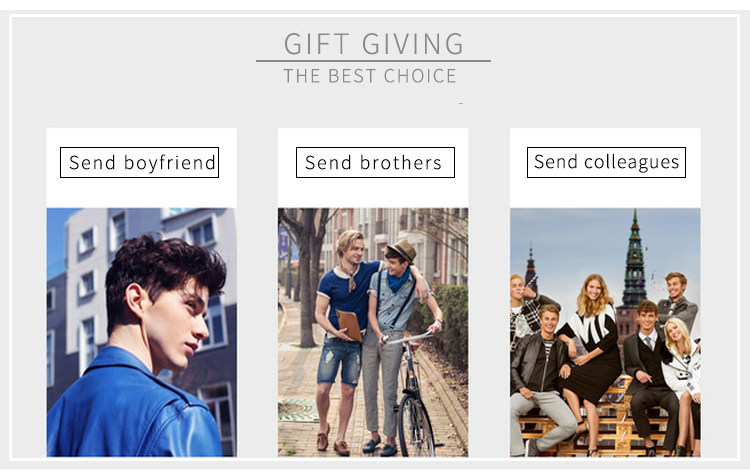Image resolution: width=750 pixels, height=474 pixels.
Task: Click the man in suit and tie
Action: point(650,373)
